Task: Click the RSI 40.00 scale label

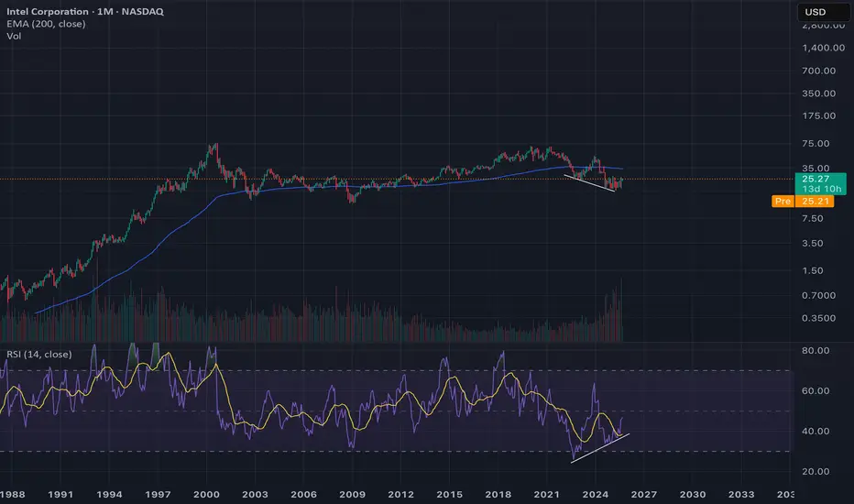Action: [x=816, y=432]
